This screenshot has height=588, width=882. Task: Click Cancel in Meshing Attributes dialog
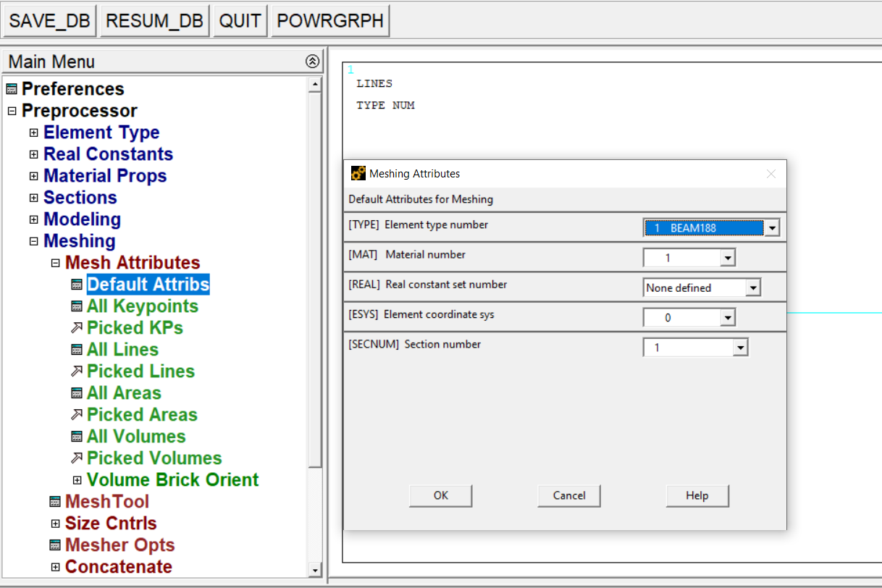[x=569, y=495]
